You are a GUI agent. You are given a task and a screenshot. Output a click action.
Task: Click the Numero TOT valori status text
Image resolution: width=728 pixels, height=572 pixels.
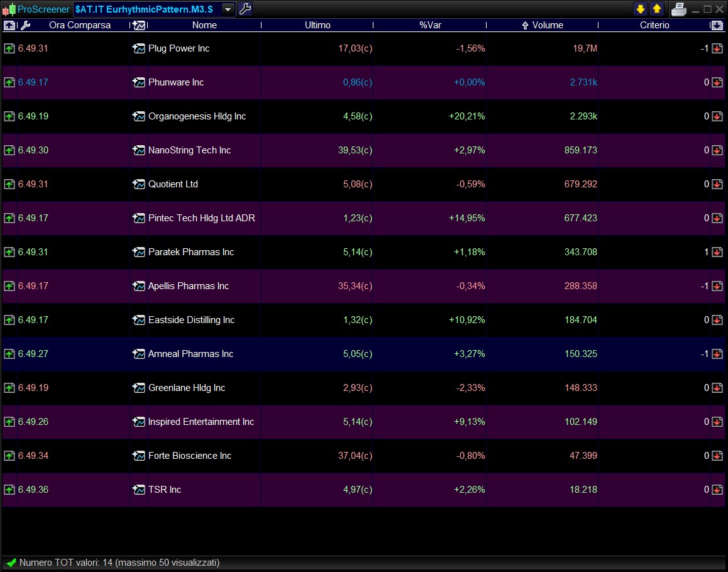coord(119,562)
